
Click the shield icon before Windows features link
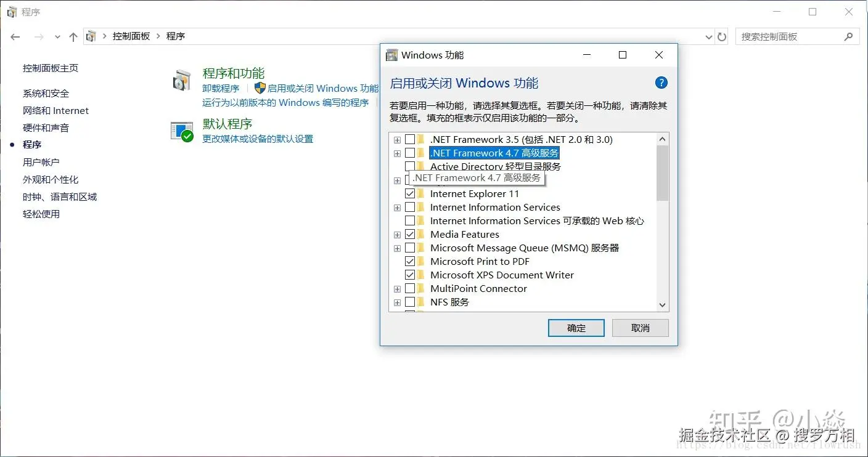click(x=260, y=88)
